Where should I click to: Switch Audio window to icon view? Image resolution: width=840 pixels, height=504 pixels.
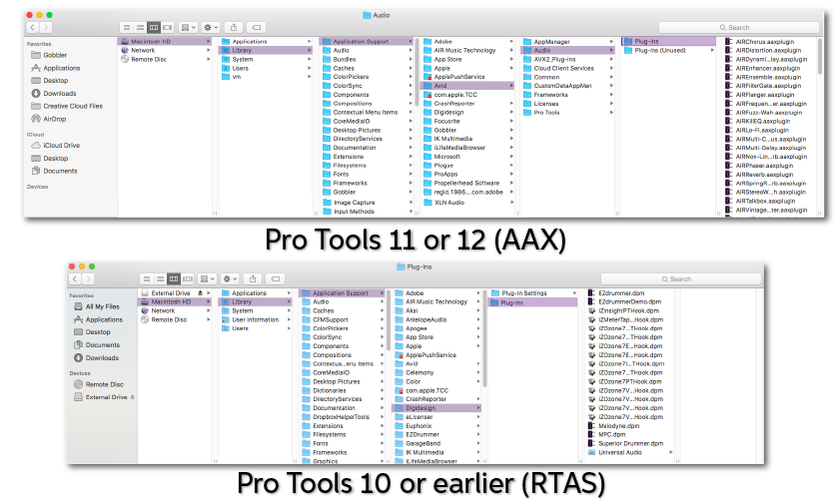click(127, 27)
